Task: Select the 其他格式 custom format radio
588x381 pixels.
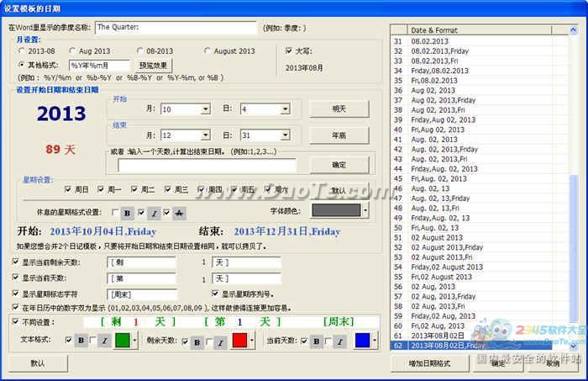Action: [22, 65]
